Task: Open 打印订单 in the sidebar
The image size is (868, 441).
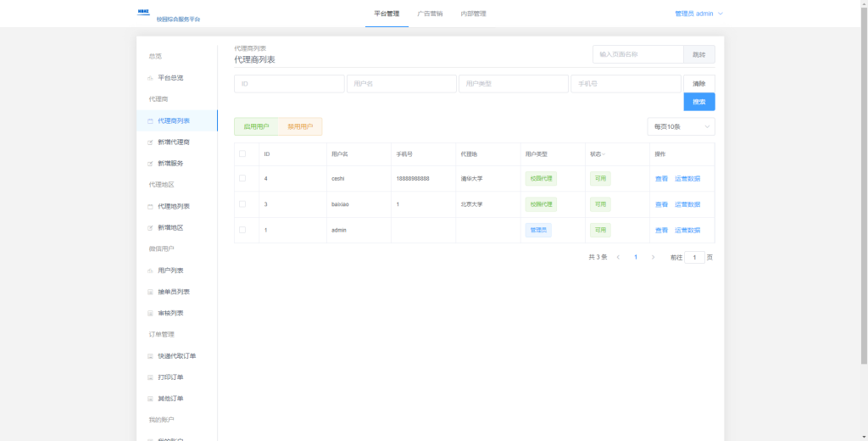Action: click(x=177, y=377)
